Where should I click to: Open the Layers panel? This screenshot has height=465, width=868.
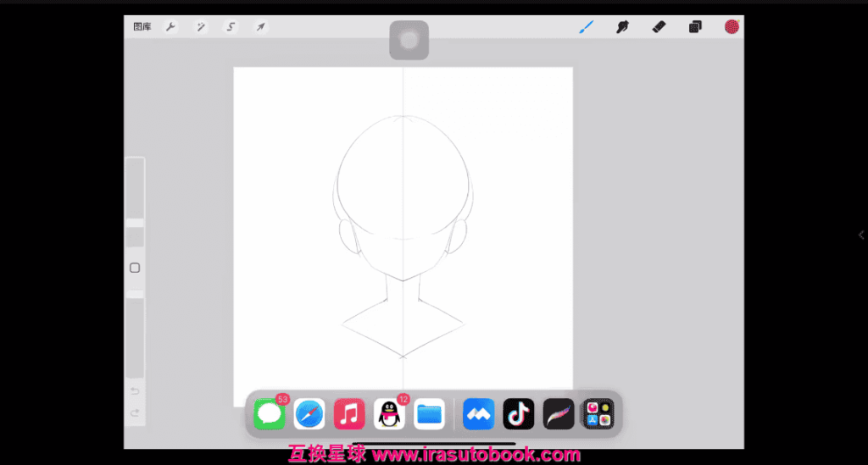click(x=695, y=27)
